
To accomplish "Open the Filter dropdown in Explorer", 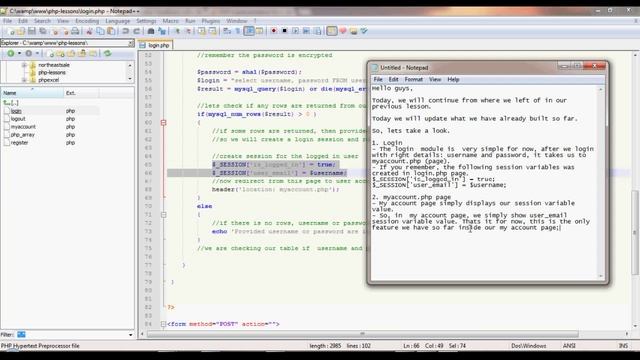I will pos(131,335).
